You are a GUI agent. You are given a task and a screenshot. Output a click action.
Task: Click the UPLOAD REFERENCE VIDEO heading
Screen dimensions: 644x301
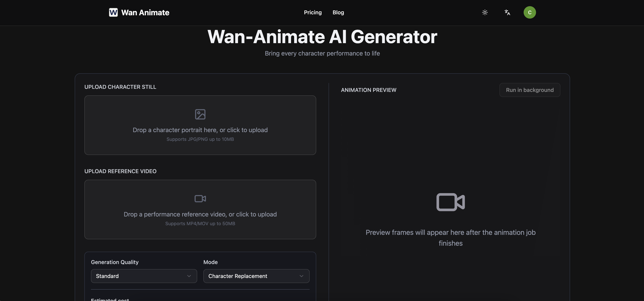pyautogui.click(x=120, y=171)
